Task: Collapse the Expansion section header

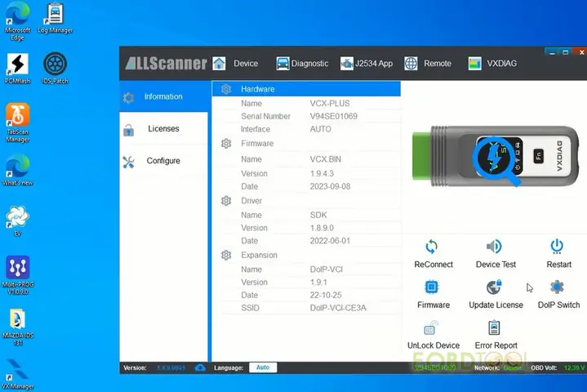Action: pyautogui.click(x=258, y=256)
